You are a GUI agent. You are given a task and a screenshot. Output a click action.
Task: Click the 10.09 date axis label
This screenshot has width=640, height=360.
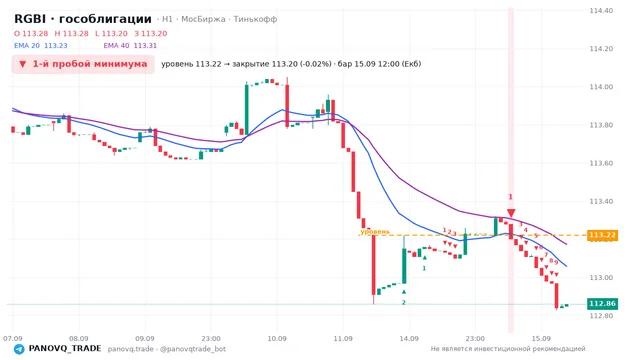click(x=277, y=339)
